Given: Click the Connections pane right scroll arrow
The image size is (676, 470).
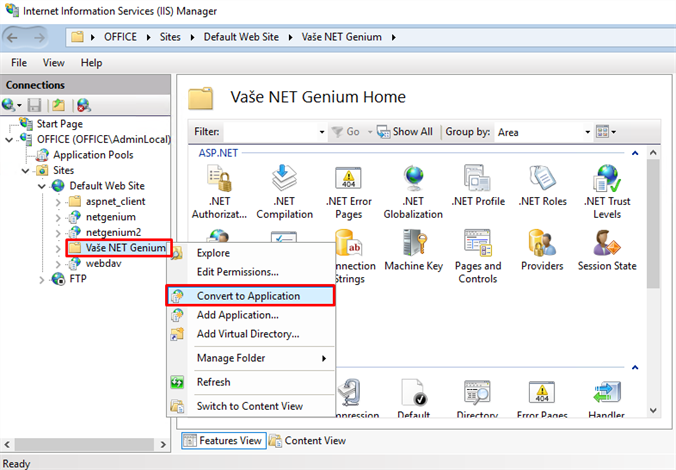Looking at the screenshot, I should coord(163,445).
